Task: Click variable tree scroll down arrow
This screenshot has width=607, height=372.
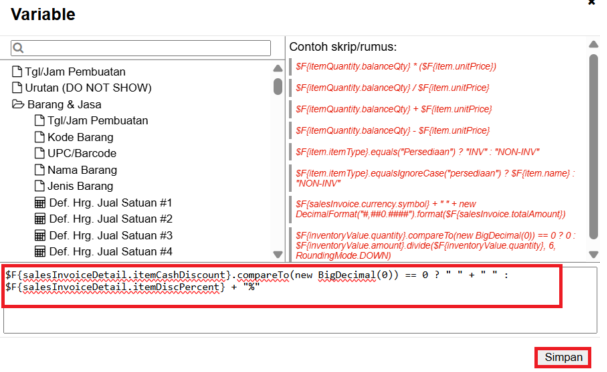Action: (278, 254)
